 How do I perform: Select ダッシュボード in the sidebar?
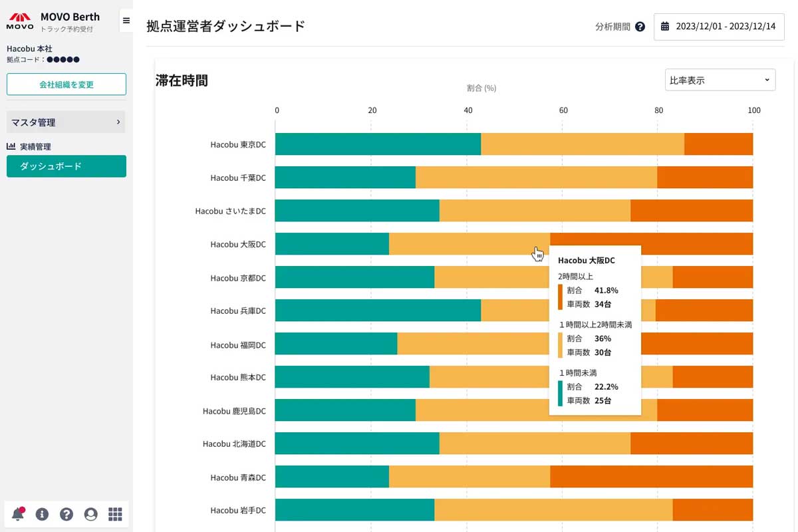point(66,166)
